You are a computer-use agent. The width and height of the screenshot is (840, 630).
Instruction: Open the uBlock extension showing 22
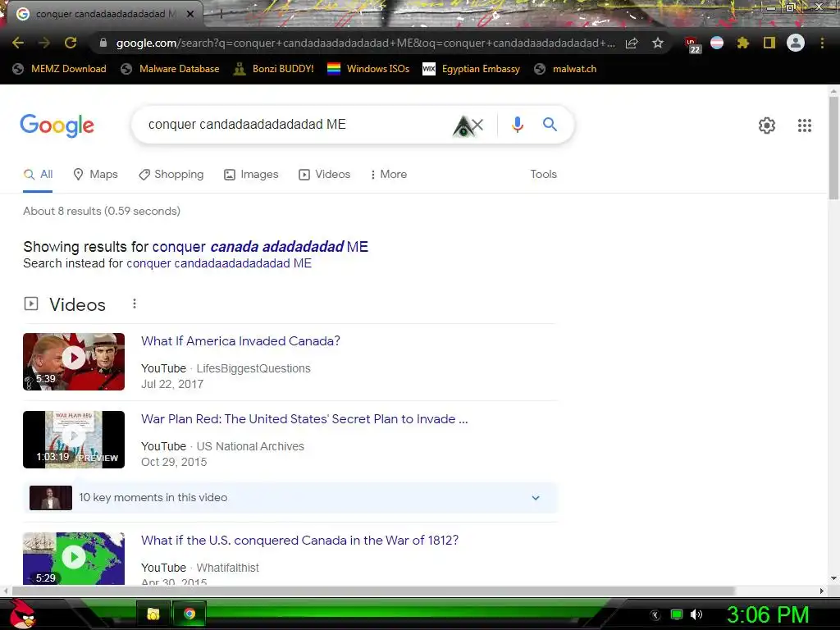point(692,44)
